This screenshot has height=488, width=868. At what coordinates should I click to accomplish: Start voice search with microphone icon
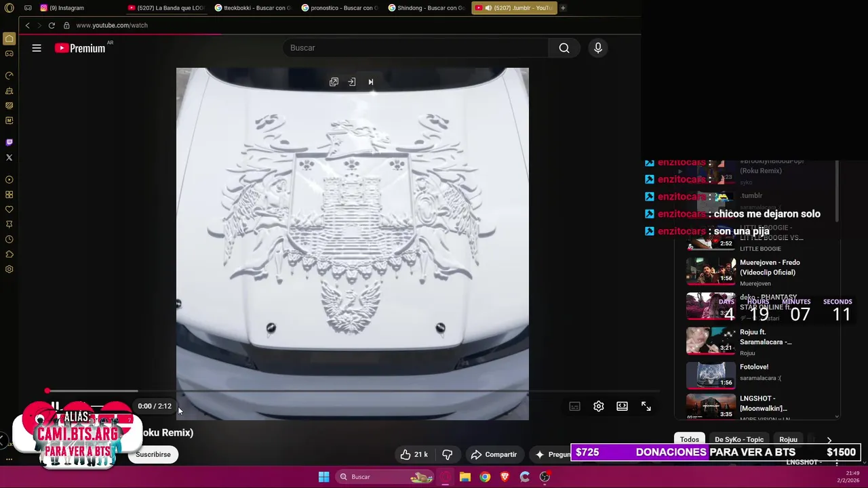click(x=598, y=48)
